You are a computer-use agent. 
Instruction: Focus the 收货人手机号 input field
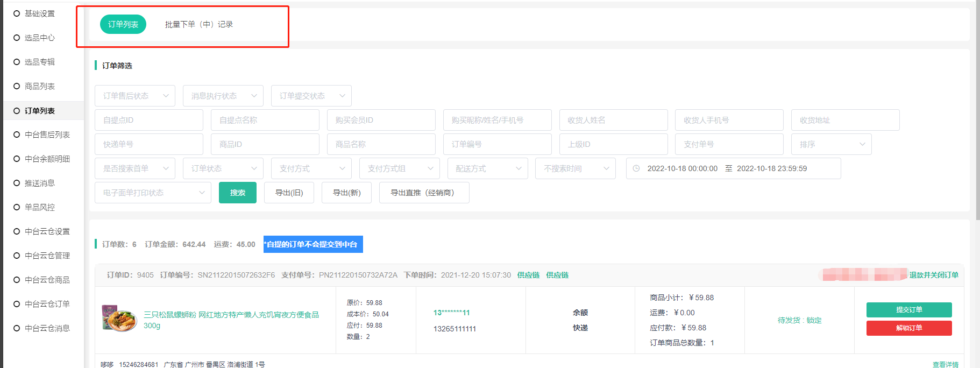tap(729, 120)
